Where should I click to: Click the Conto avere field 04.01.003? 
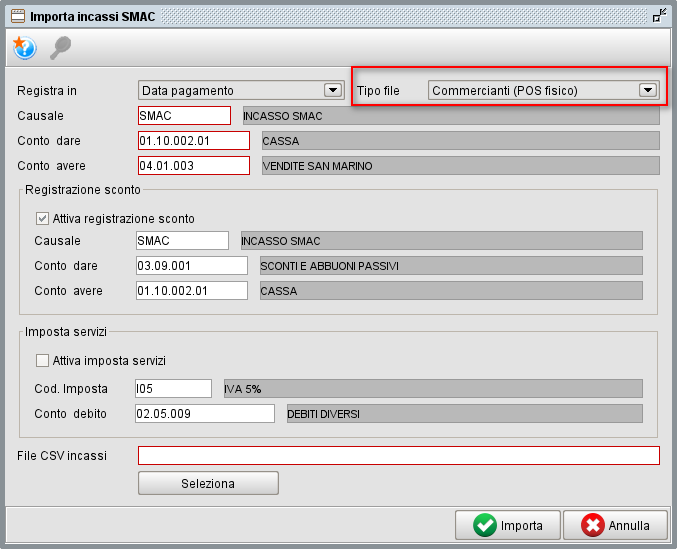pyautogui.click(x=194, y=166)
